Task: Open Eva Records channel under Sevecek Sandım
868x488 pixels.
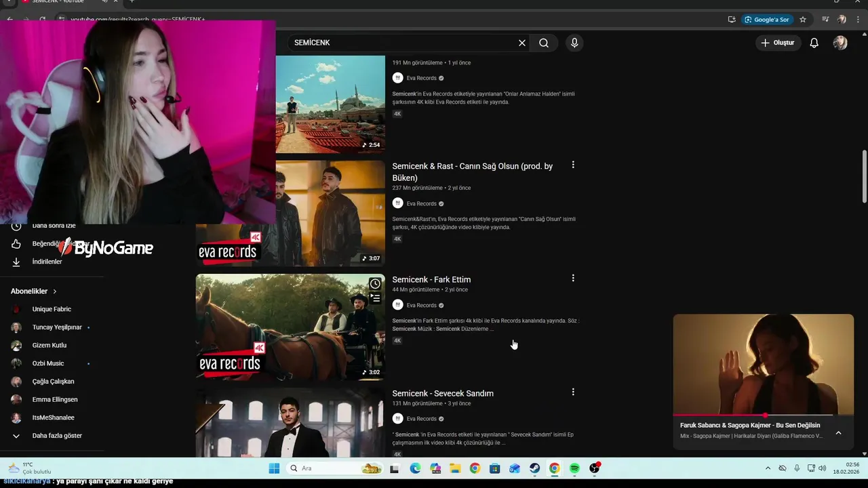Action: click(x=421, y=419)
